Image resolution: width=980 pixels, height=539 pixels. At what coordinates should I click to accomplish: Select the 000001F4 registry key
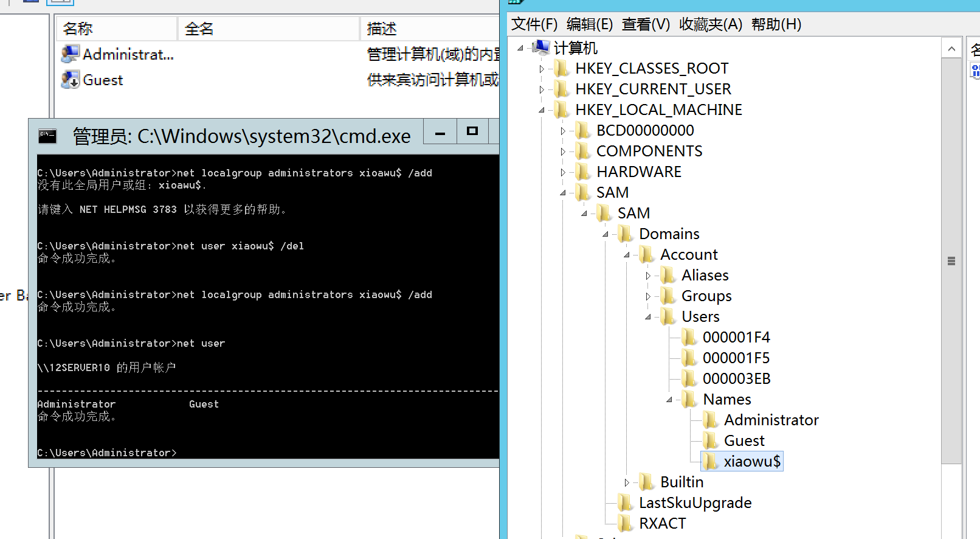pos(736,338)
